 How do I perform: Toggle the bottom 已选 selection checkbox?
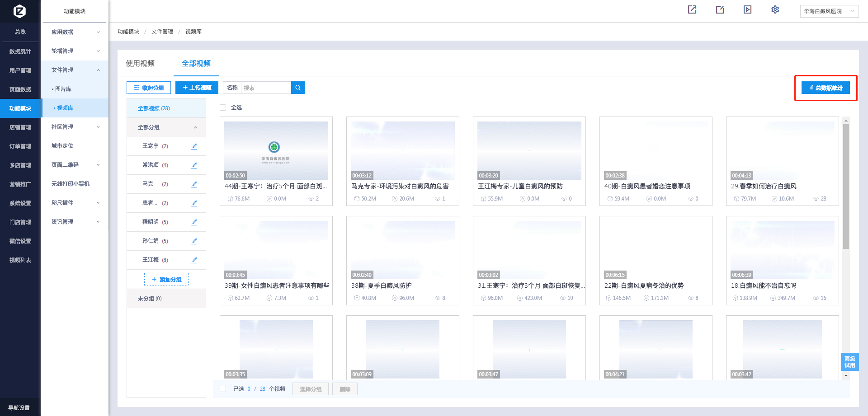223,389
